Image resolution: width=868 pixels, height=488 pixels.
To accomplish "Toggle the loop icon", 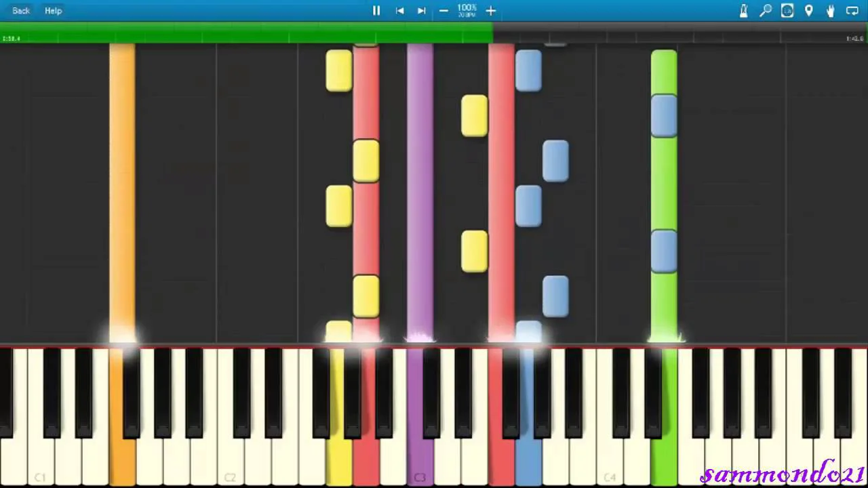I will pyautogui.click(x=852, y=11).
